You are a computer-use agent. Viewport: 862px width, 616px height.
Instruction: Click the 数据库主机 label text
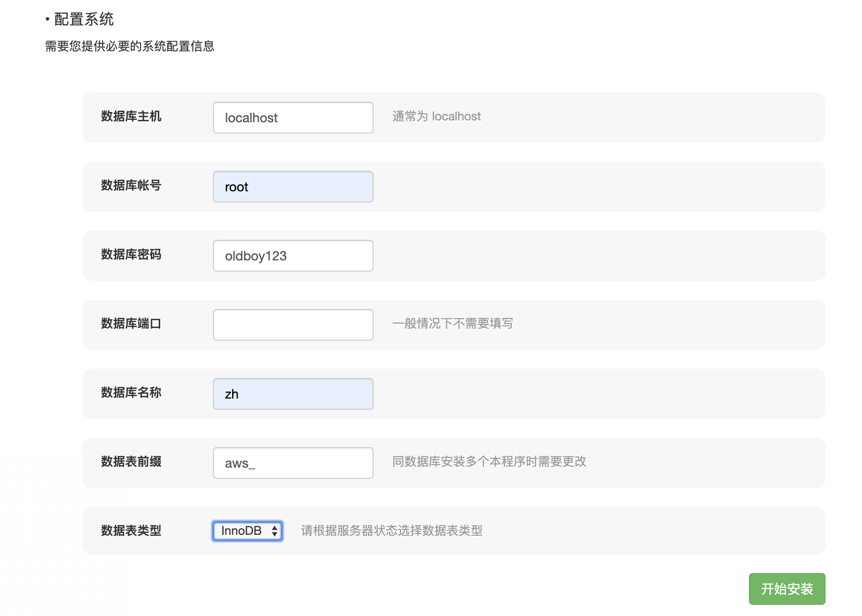(x=131, y=116)
